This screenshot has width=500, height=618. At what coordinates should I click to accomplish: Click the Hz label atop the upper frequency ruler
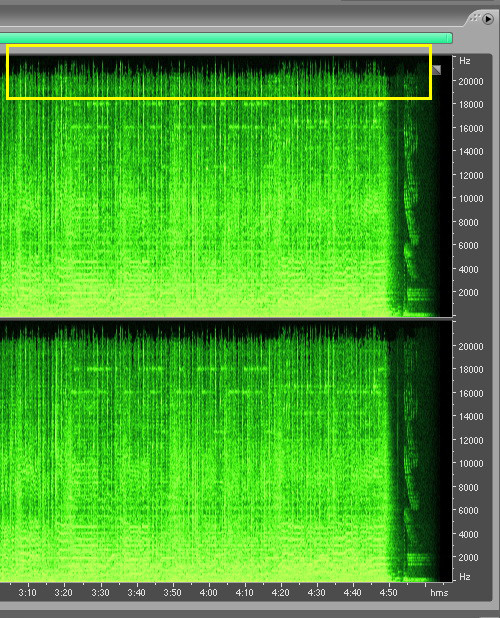tap(465, 61)
